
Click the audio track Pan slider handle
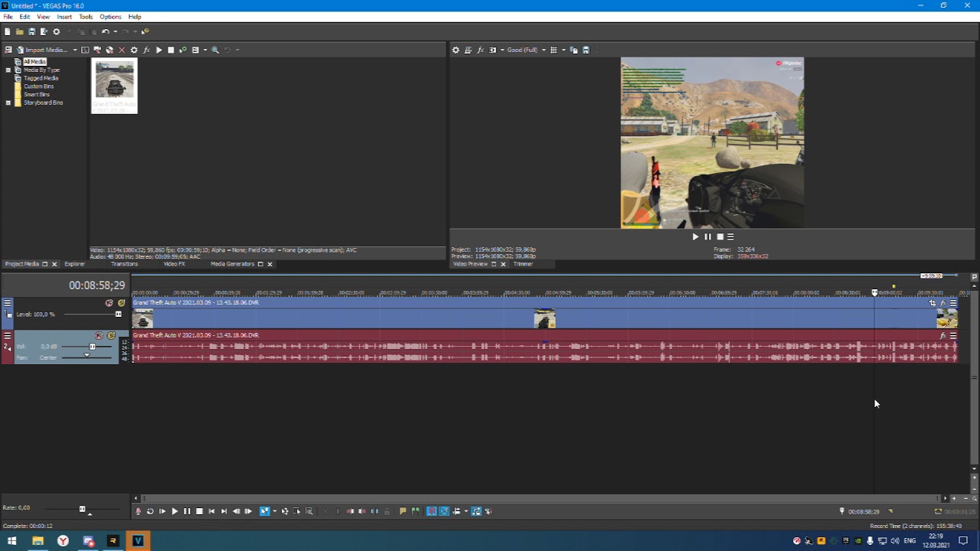(x=87, y=355)
